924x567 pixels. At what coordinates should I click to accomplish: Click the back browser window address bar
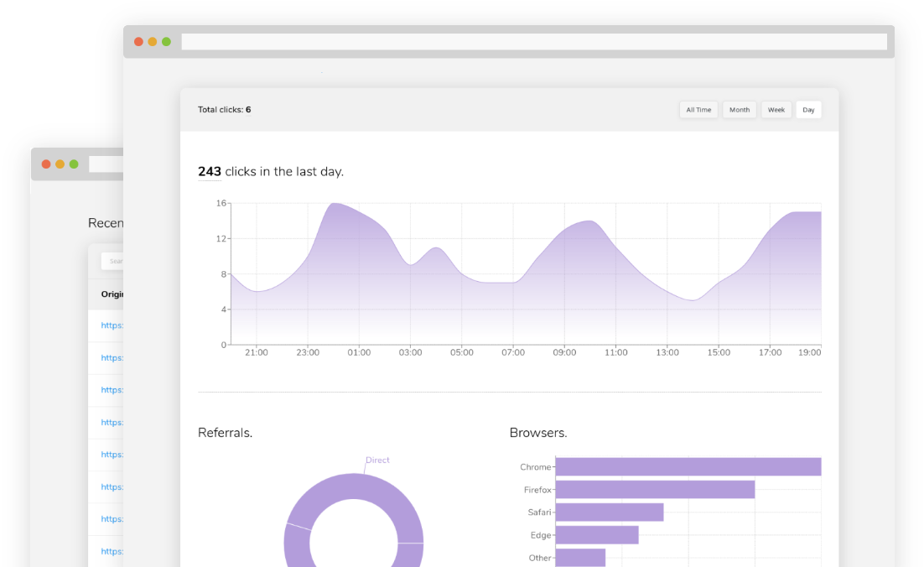(106, 164)
